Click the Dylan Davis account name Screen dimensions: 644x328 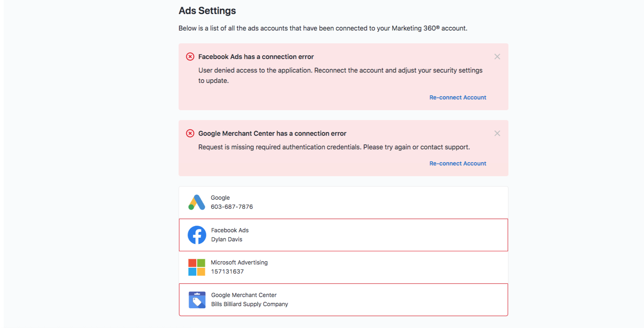click(227, 239)
